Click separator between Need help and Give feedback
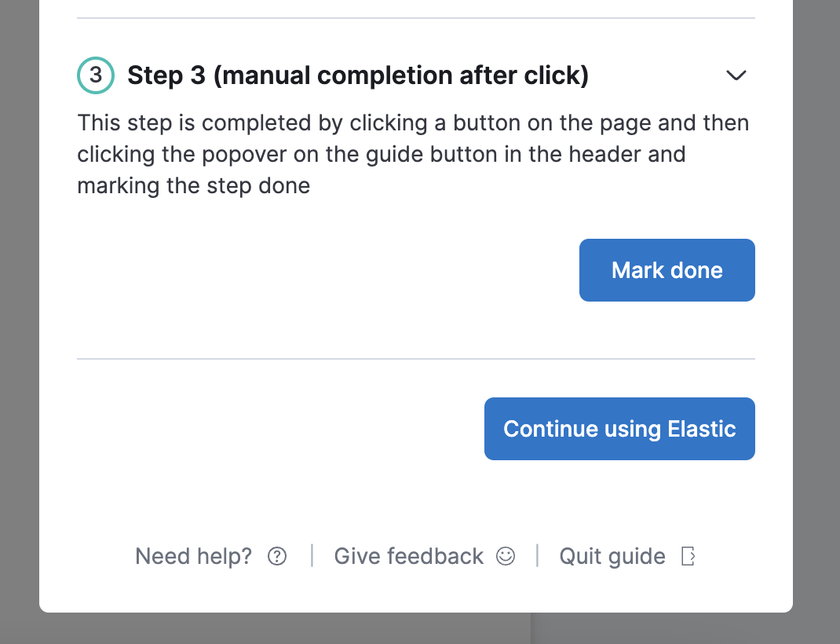840x644 pixels. [312, 556]
